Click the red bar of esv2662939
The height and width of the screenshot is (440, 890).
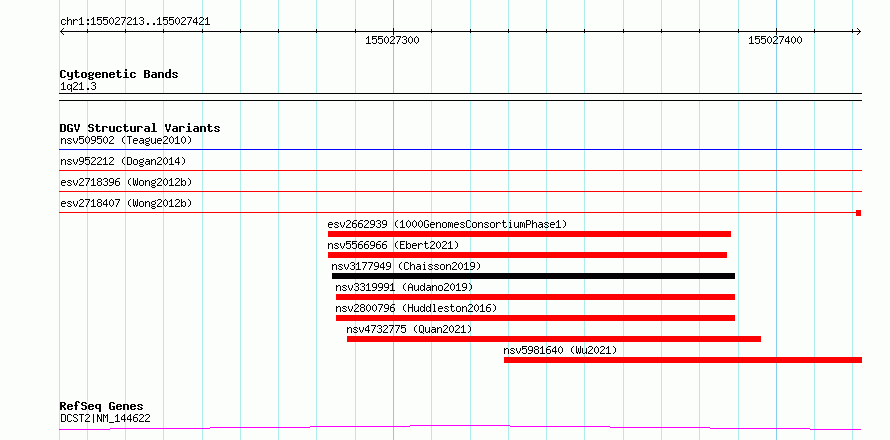coord(529,234)
